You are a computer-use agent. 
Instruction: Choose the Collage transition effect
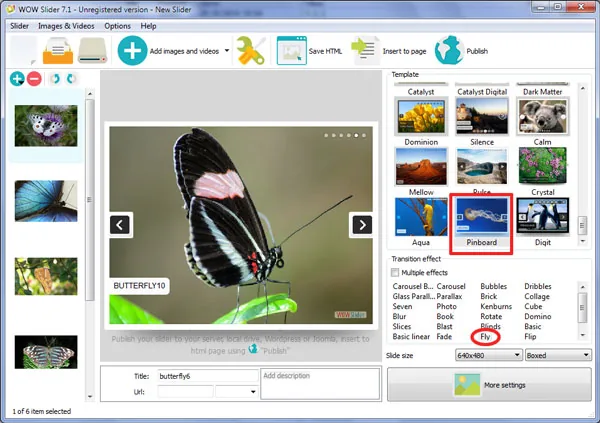[537, 296]
